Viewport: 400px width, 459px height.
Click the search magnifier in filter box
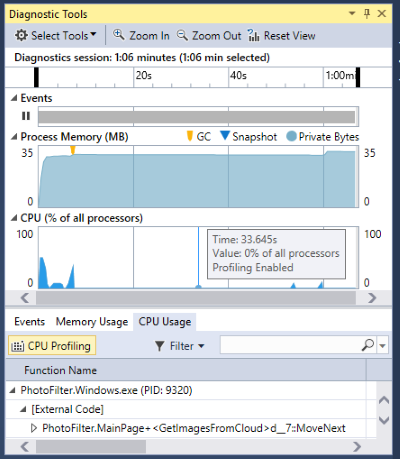click(368, 345)
